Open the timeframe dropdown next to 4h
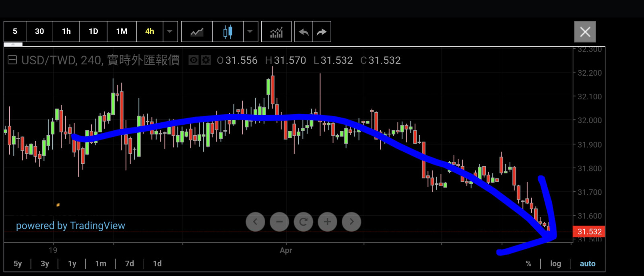This screenshot has height=276, width=644. coord(170,32)
